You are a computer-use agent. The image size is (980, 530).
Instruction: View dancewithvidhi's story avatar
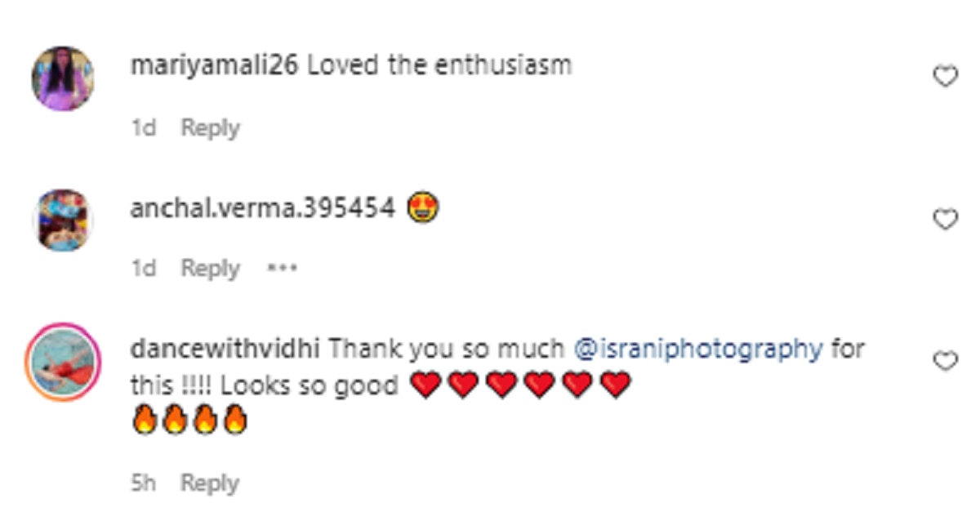63,361
